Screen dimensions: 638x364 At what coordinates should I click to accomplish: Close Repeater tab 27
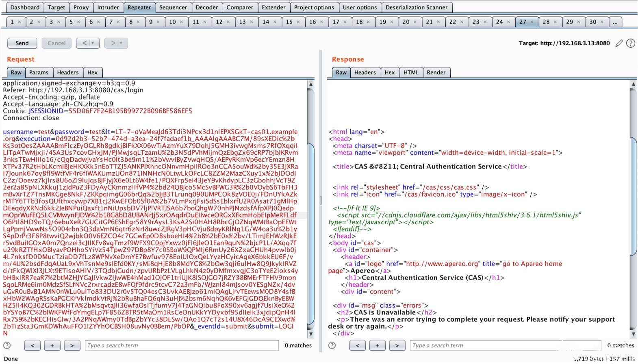(x=532, y=22)
